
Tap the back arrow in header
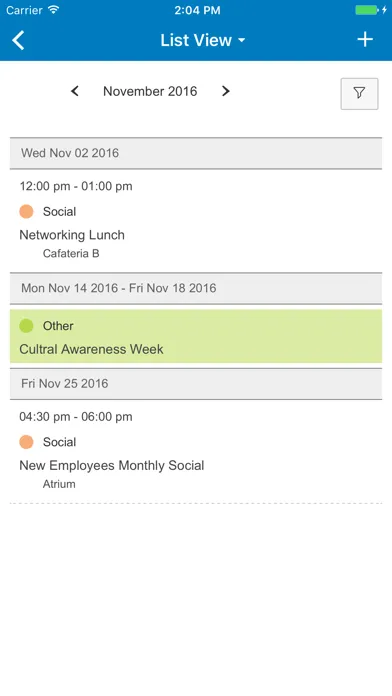tap(18, 40)
